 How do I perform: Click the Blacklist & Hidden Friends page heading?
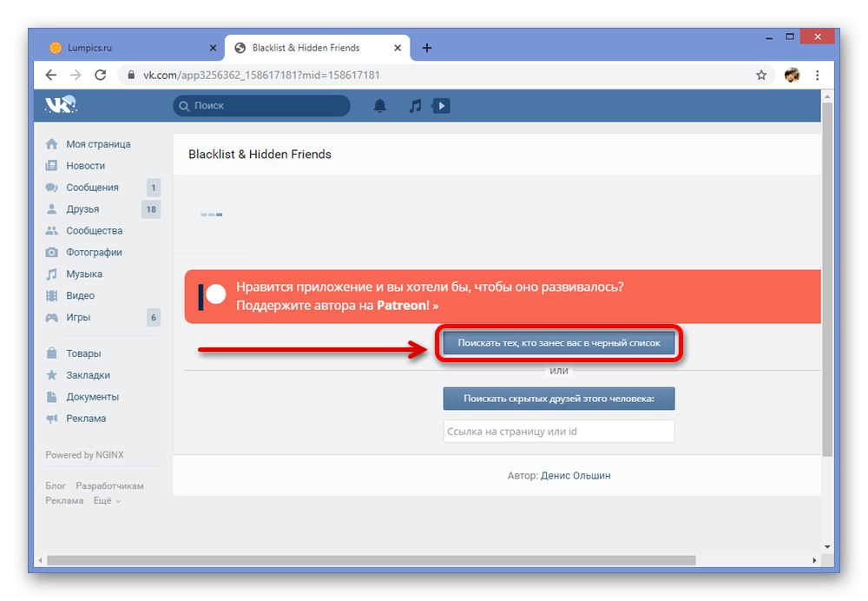tap(260, 154)
